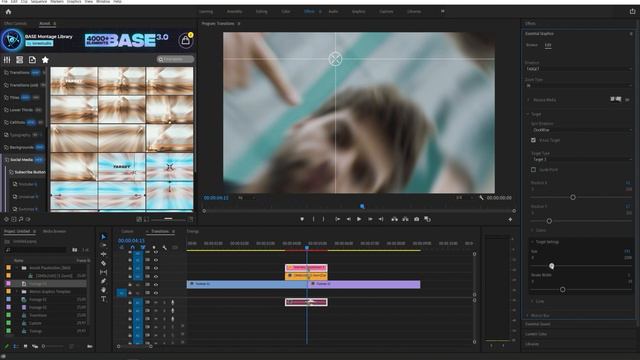The height and width of the screenshot is (360, 640).
Task: Select the Selection arrow tool
Action: click(104, 237)
